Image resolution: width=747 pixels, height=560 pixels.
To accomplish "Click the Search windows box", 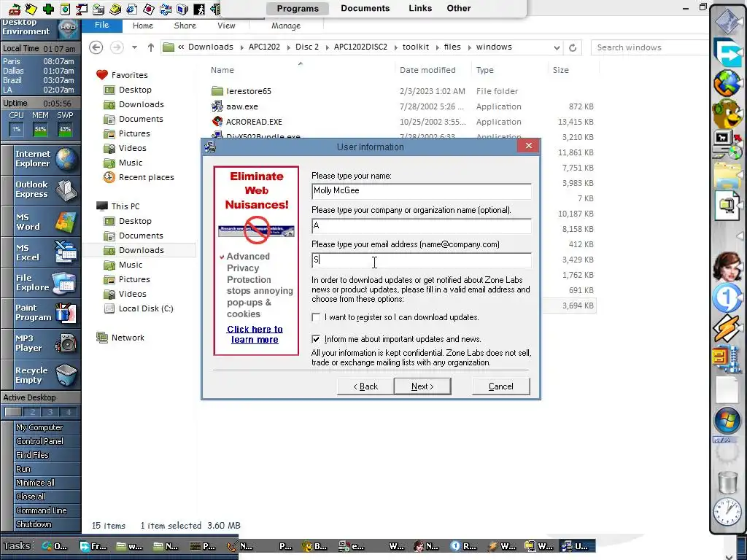I will (649, 47).
